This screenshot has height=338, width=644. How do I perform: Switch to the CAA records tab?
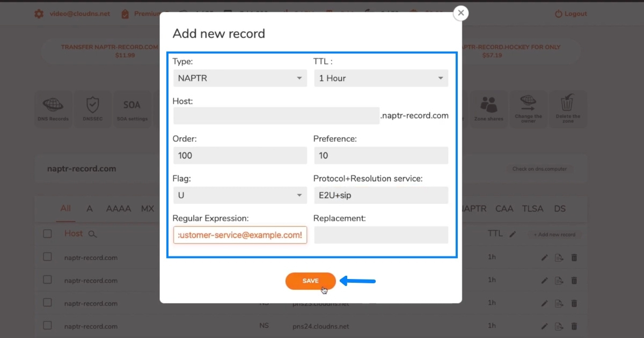504,209
